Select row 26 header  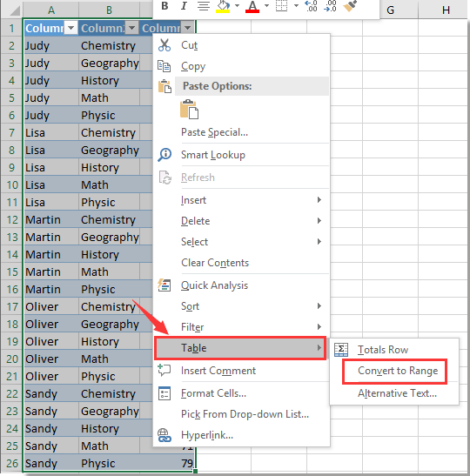(x=12, y=463)
